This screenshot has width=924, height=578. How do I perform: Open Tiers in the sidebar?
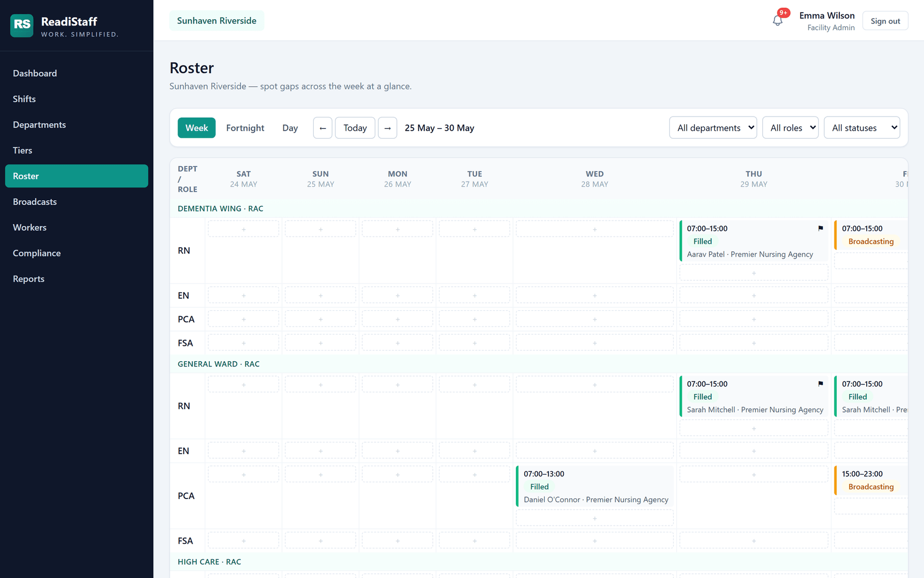point(77,150)
